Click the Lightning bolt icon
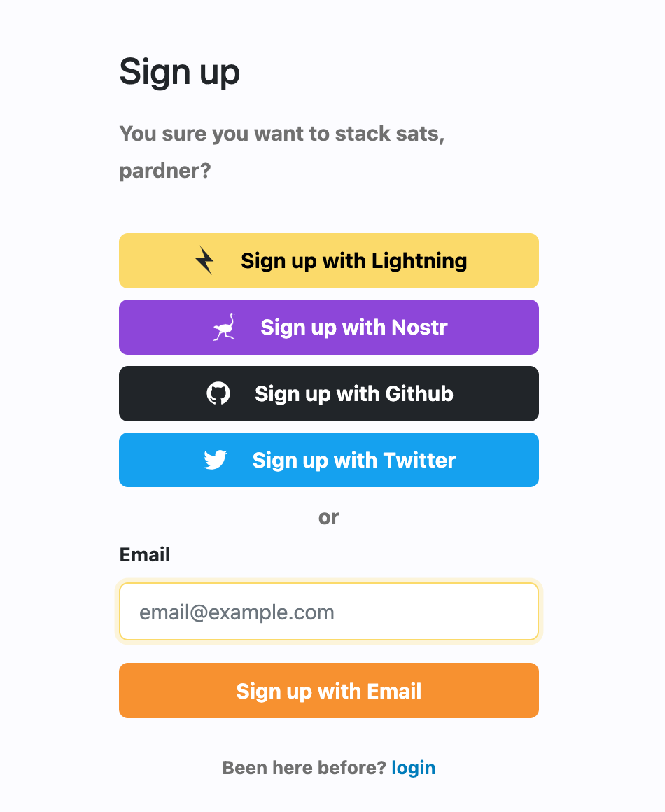 204,260
